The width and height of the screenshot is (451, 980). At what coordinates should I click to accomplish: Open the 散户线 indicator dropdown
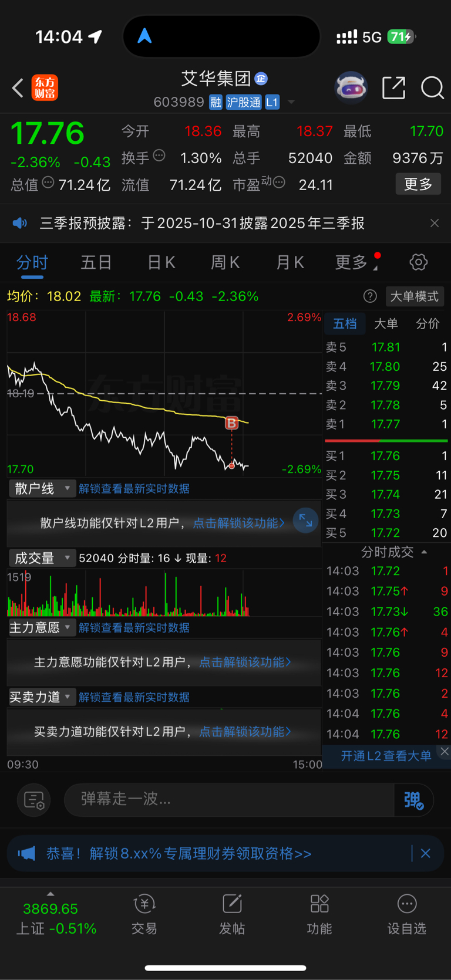click(x=42, y=488)
